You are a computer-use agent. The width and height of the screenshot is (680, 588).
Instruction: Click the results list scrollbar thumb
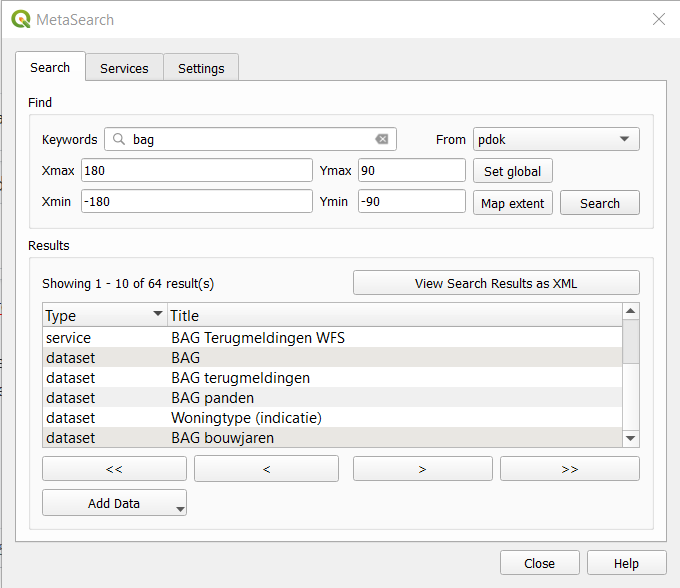point(631,341)
